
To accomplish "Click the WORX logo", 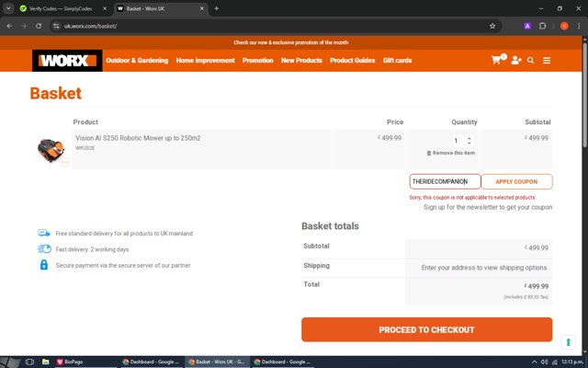I will tap(67, 61).
